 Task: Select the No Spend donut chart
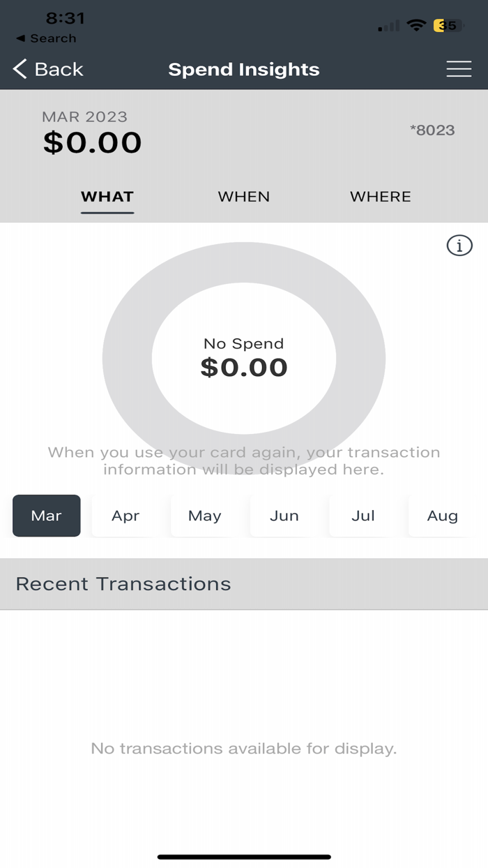click(x=244, y=357)
